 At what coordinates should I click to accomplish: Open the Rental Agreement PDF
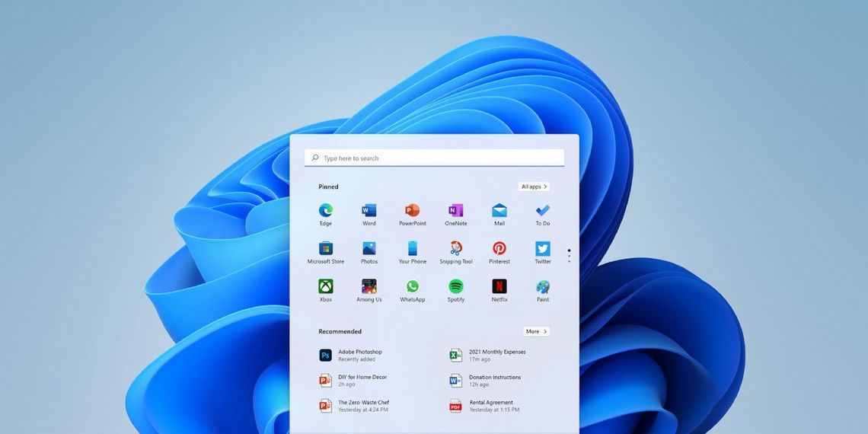click(484, 406)
